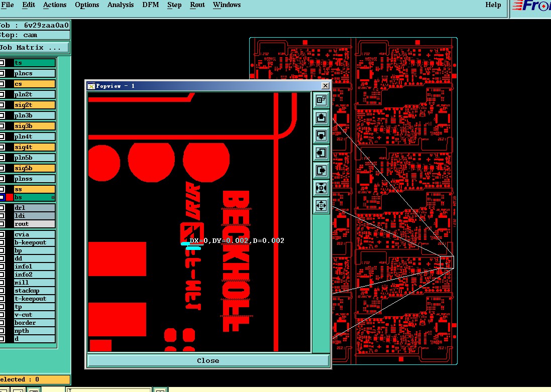This screenshot has height=392, width=551.
Task: Select the bs layer row
Action: click(35, 197)
